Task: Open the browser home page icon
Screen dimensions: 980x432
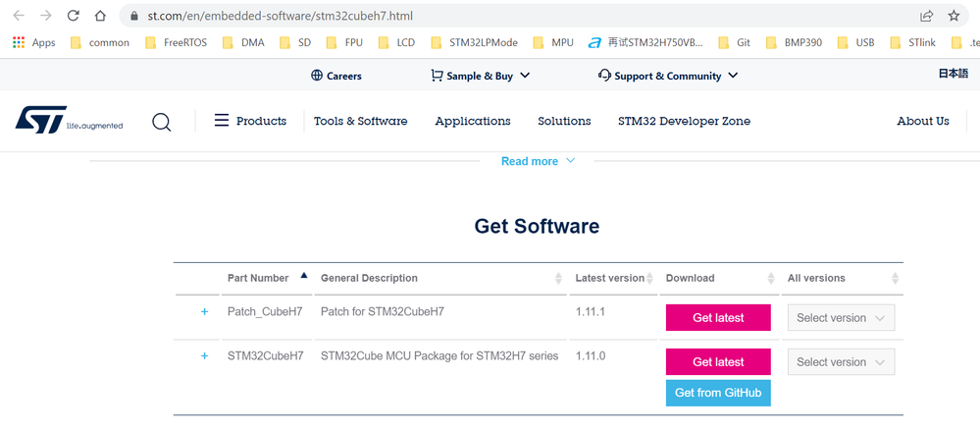Action: coord(100,16)
